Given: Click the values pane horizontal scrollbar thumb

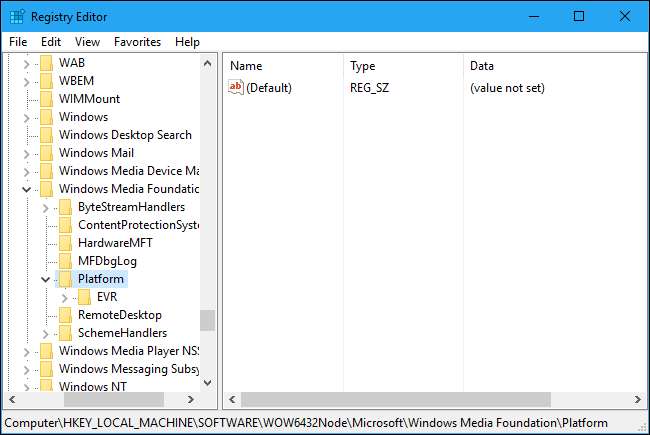Looking at the screenshot, I should 396,400.
